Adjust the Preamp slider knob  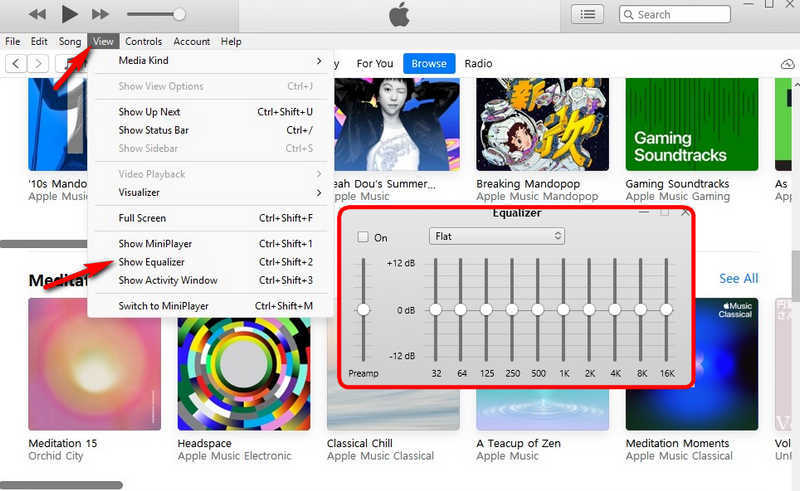coord(363,309)
